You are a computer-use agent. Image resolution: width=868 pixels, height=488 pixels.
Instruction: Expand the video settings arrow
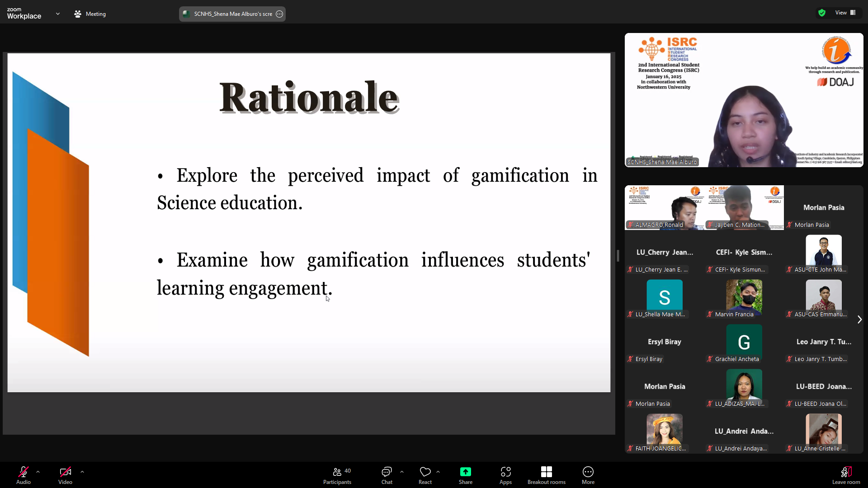82,472
